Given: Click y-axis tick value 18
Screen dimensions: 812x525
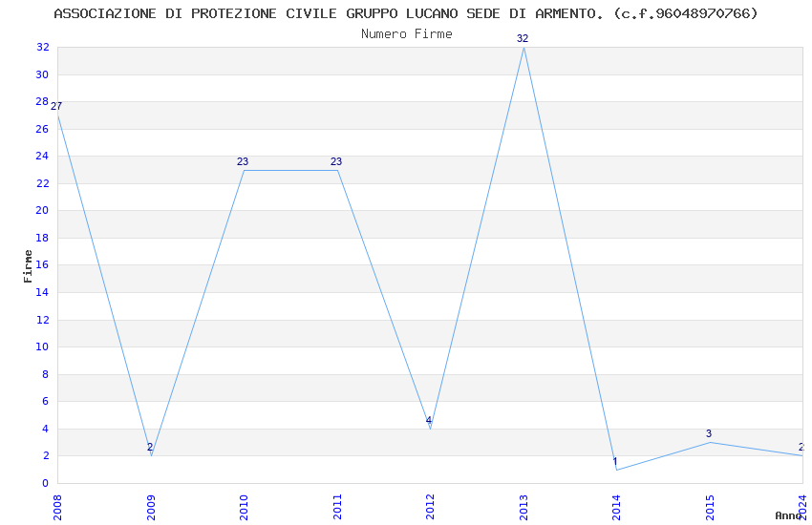Looking at the screenshot, I should pos(42,238).
